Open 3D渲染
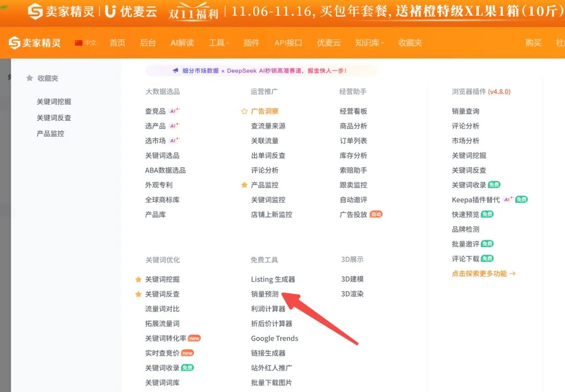Image resolution: width=565 pixels, height=392 pixels. 352,294
